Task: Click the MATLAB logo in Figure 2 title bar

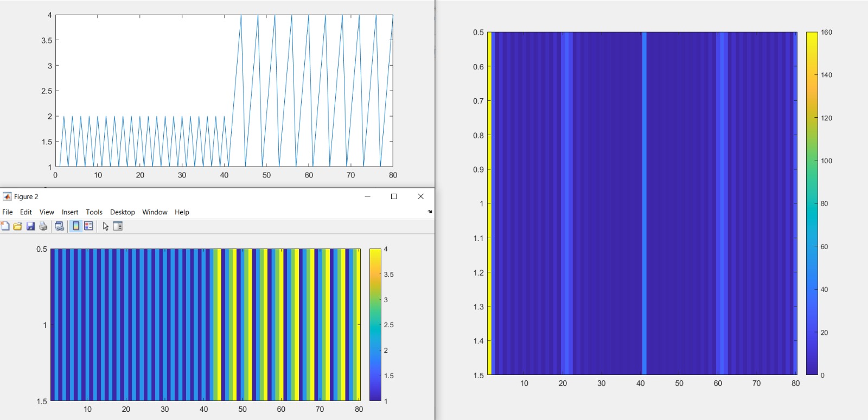Action: 7,196
